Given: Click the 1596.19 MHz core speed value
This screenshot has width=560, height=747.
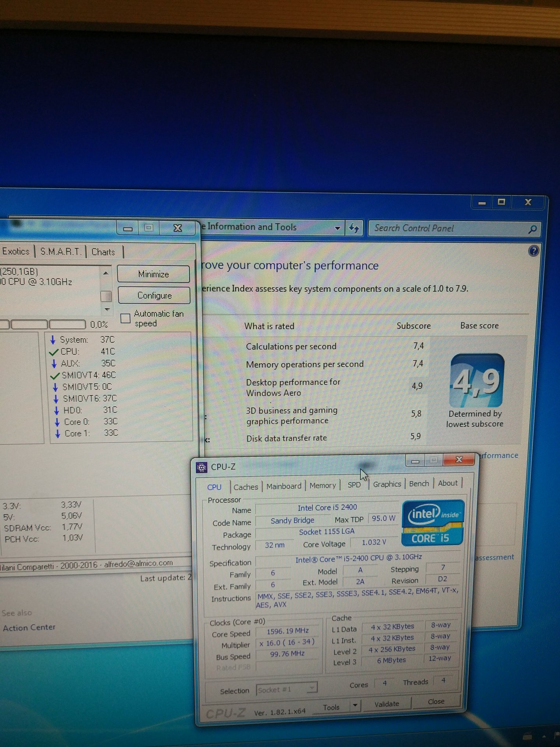Looking at the screenshot, I should [287, 631].
